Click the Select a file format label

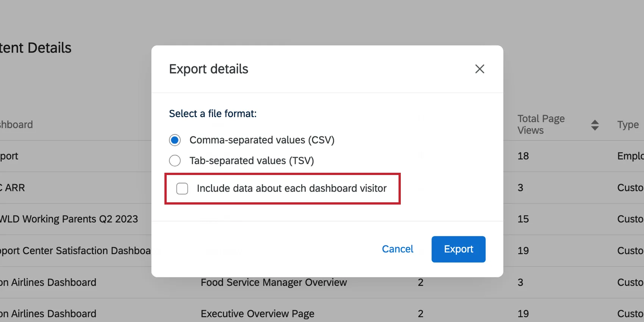pos(213,114)
